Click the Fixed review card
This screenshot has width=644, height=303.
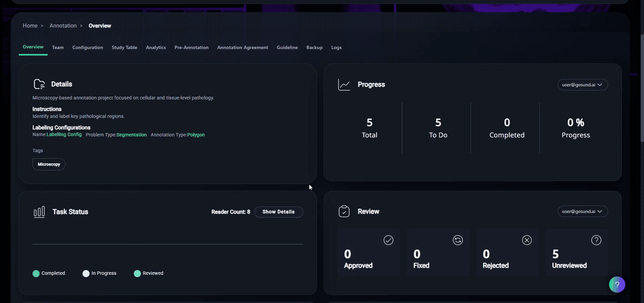coord(438,253)
